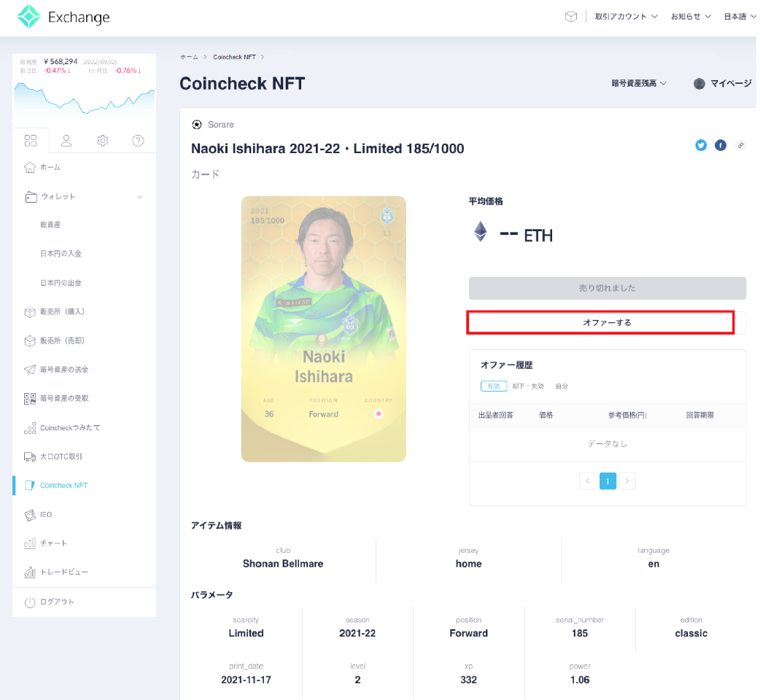Image resolution: width=760 pixels, height=700 pixels.
Task: Click the total assets chart
Action: [x=85, y=99]
